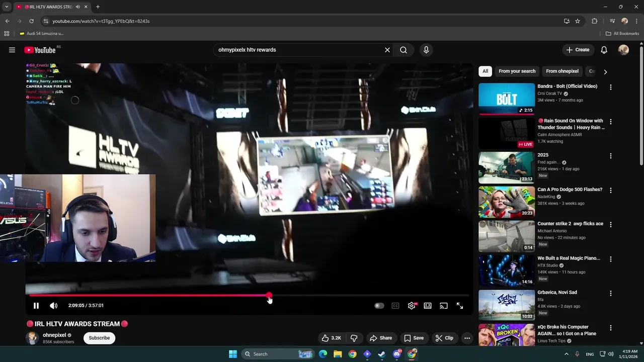Cast video with Play on TV icon
The width and height of the screenshot is (644, 362).
[x=444, y=306]
